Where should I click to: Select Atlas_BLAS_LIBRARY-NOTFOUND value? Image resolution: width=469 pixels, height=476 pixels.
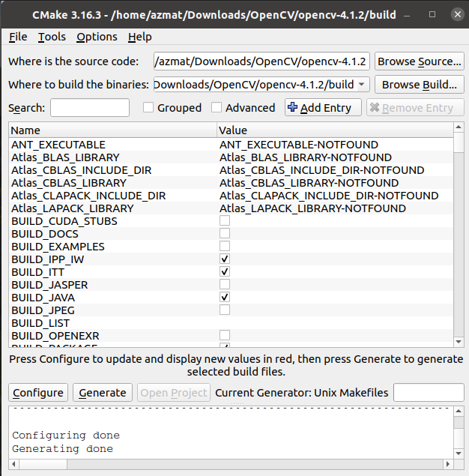pyautogui.click(x=306, y=157)
